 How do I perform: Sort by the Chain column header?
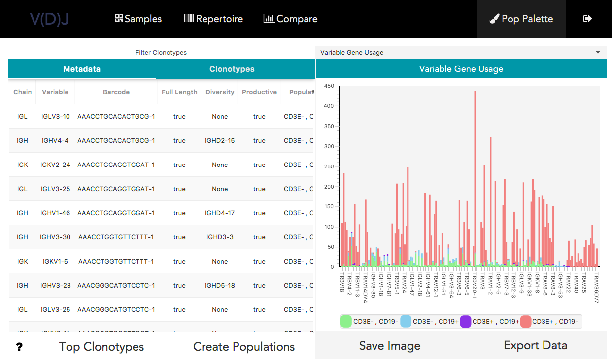point(22,92)
